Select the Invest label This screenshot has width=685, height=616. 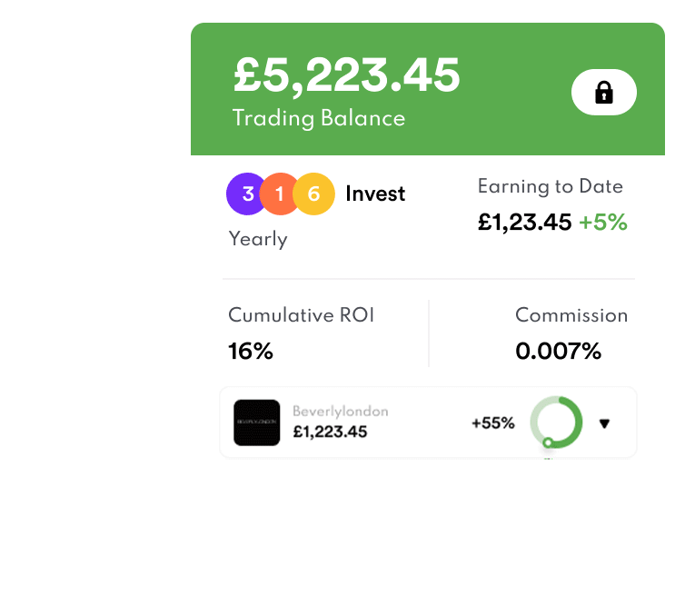coord(375,194)
